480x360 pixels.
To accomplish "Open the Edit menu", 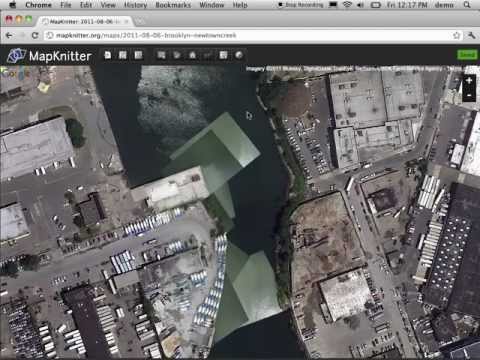I will (86, 5).
